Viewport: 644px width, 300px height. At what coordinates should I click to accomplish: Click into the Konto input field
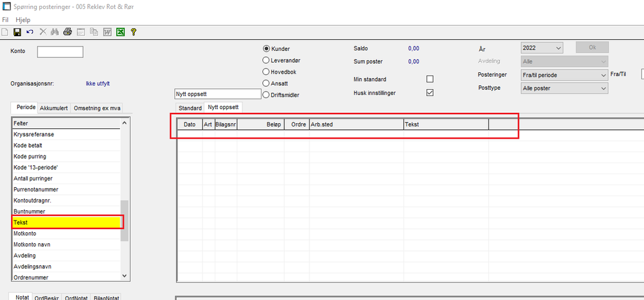[x=60, y=52]
